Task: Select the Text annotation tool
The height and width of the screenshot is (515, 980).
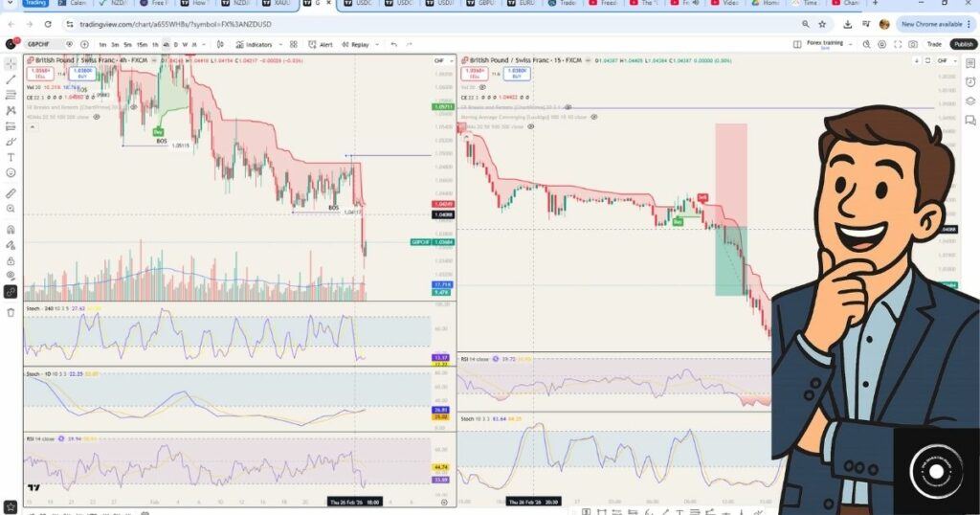Action: [x=11, y=157]
